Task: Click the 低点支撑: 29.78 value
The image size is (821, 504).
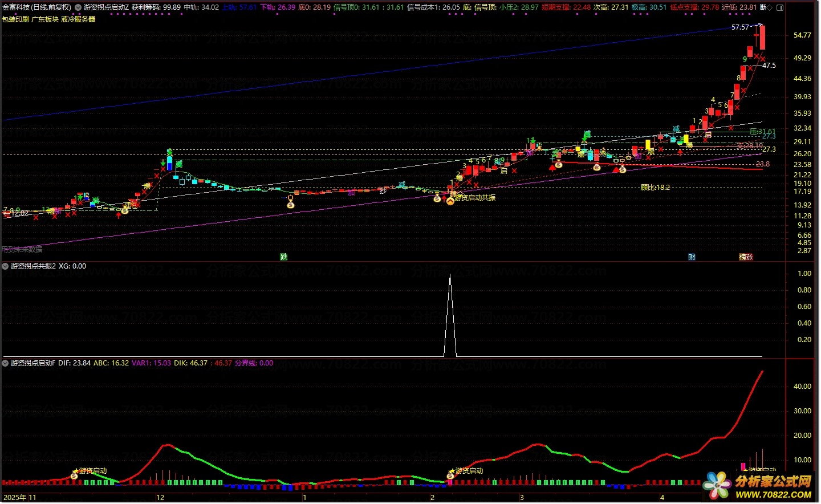Action: pos(694,7)
